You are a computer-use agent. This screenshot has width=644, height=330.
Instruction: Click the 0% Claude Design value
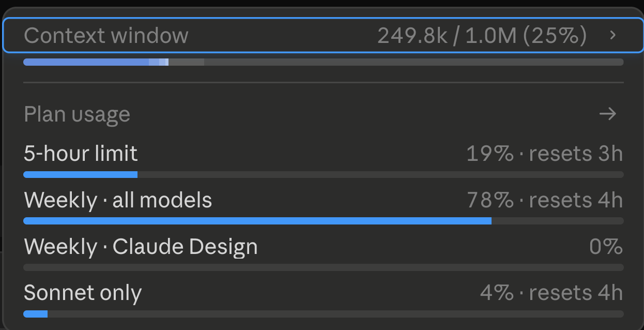point(606,247)
